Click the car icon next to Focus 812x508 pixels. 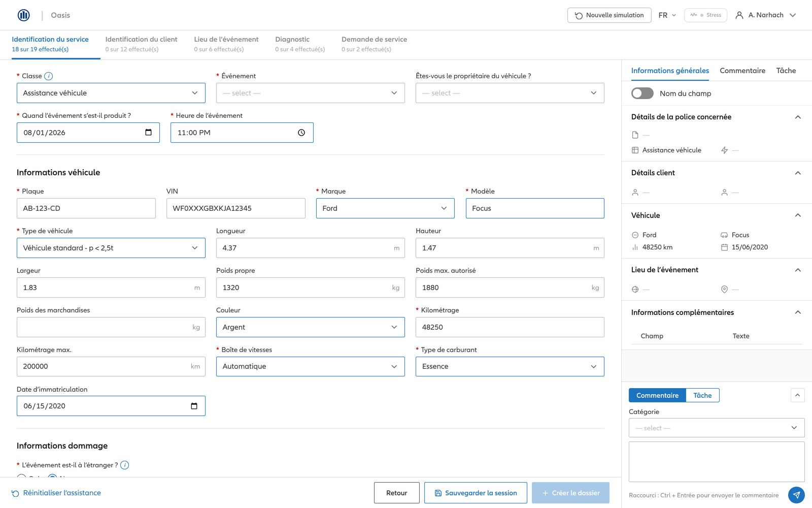(724, 235)
